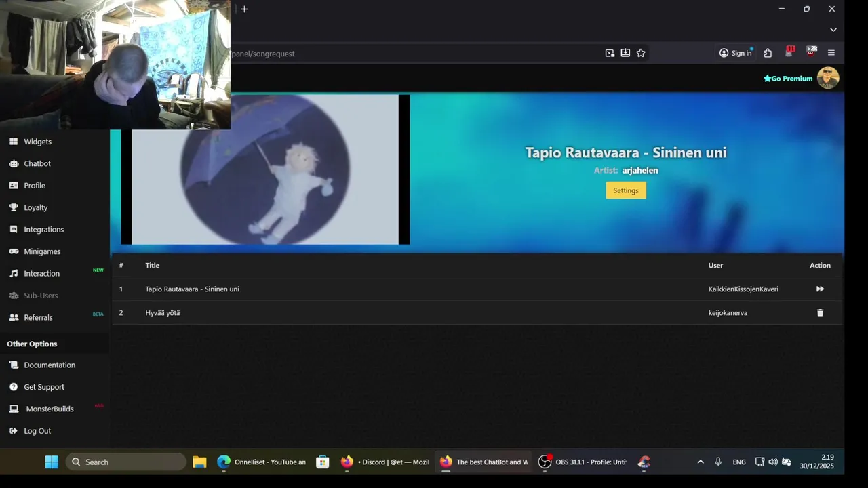Click user keijokanerva
This screenshot has height=488, width=868.
tap(728, 312)
